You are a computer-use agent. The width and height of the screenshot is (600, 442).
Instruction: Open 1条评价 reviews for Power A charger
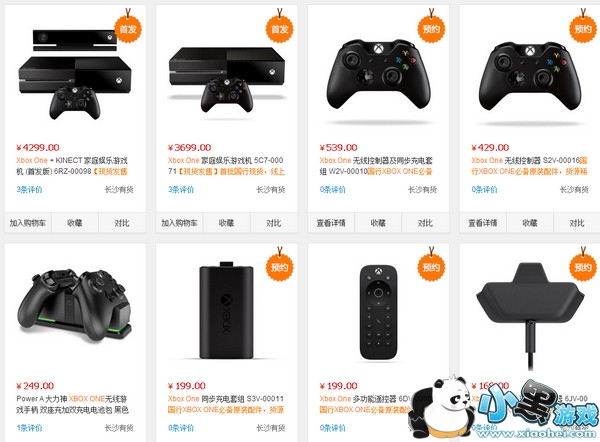[x=29, y=428]
